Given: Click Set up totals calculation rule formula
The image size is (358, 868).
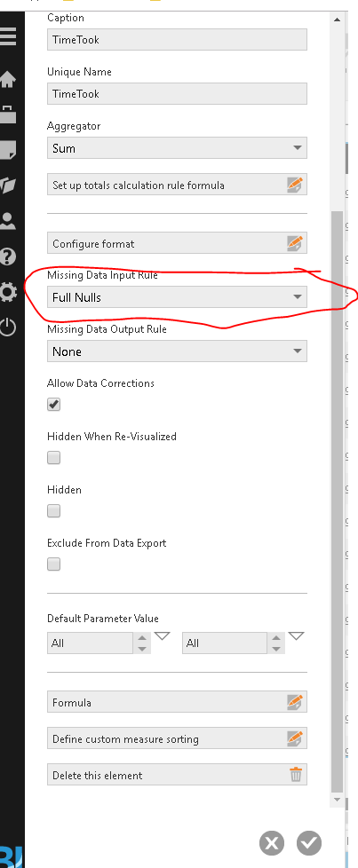Looking at the screenshot, I should click(177, 185).
